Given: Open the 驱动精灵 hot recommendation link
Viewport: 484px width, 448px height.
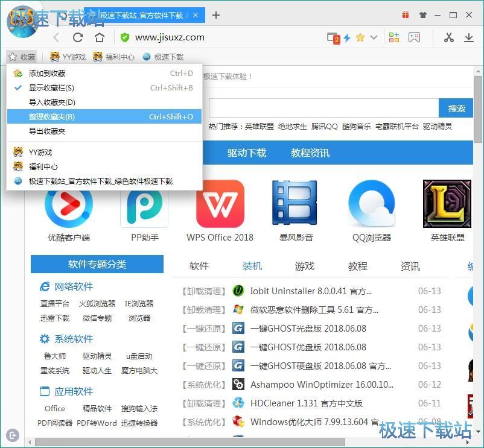Looking at the screenshot, I should pyautogui.click(x=438, y=127).
